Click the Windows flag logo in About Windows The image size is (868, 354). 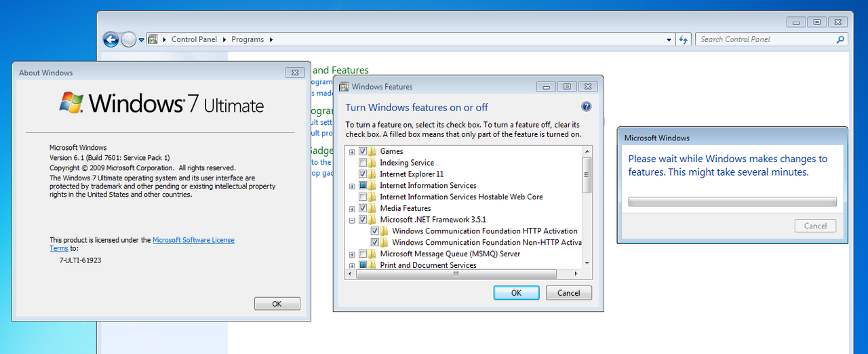[x=72, y=103]
